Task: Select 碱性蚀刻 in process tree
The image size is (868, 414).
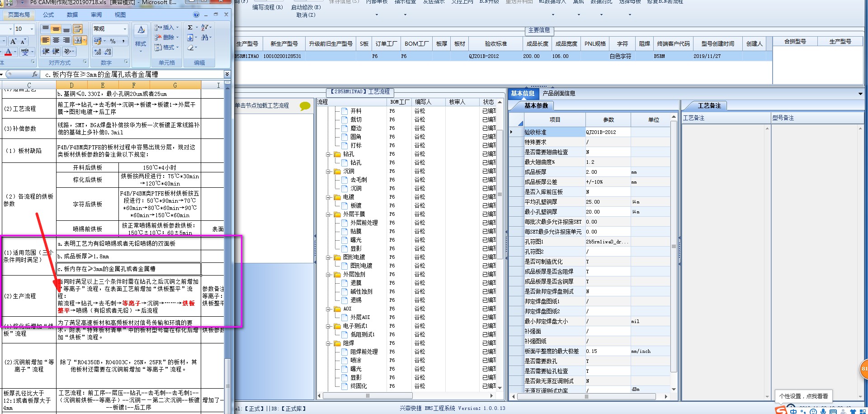Action: [361, 292]
